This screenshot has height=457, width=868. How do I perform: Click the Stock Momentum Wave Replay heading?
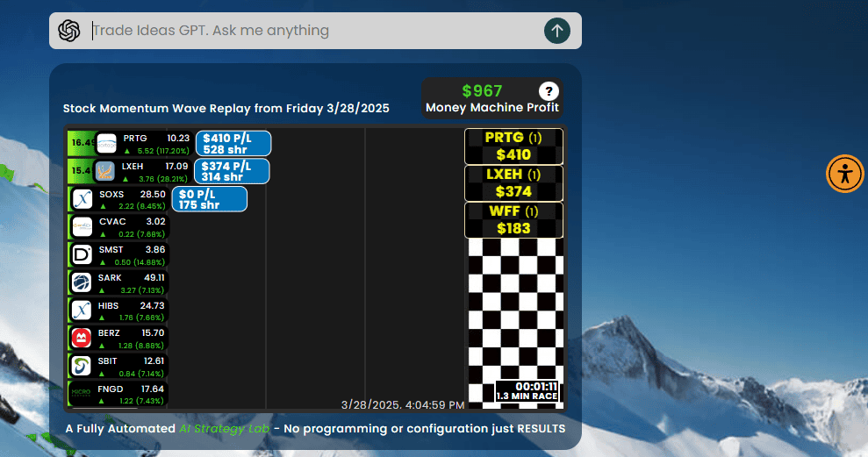pyautogui.click(x=226, y=109)
